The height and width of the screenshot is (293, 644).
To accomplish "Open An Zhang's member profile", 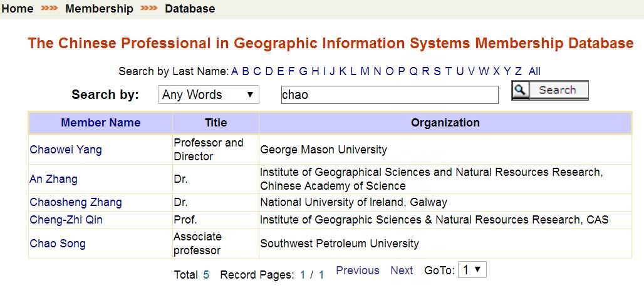I will coord(54,179).
